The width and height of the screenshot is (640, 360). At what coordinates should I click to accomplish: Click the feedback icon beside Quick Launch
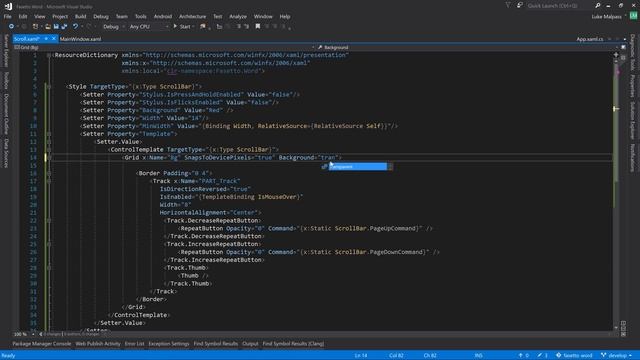(520, 5)
